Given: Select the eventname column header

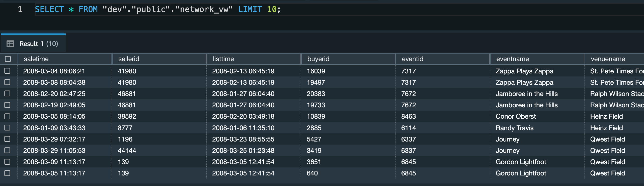Looking at the screenshot, I should click(x=537, y=59).
